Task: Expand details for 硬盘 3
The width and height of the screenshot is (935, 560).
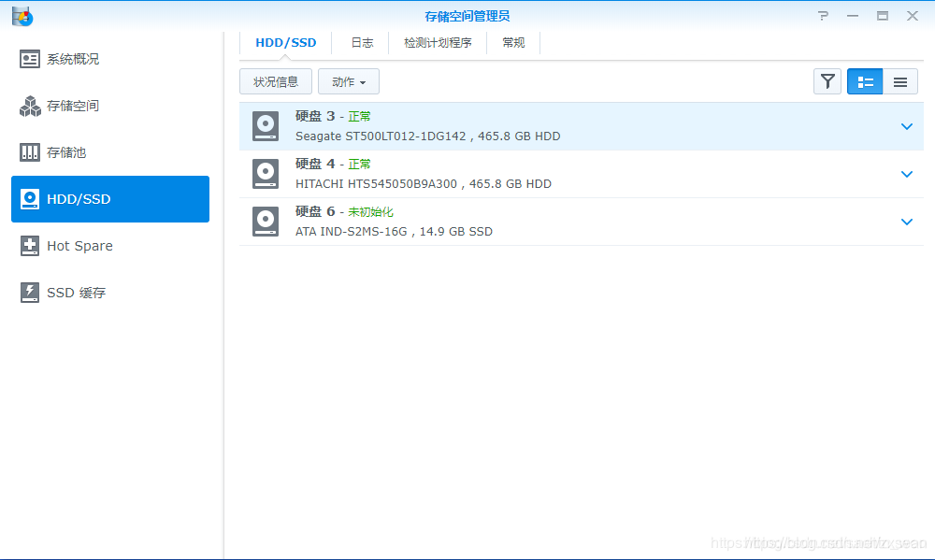Action: (x=906, y=126)
